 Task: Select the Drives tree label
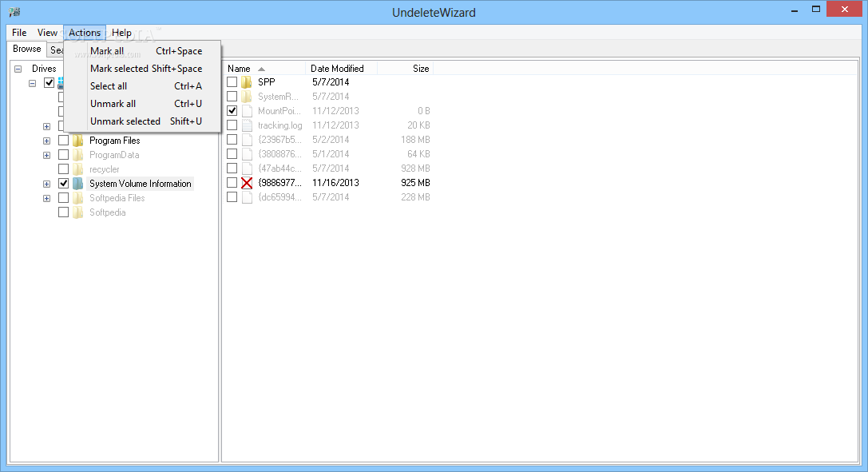(44, 69)
